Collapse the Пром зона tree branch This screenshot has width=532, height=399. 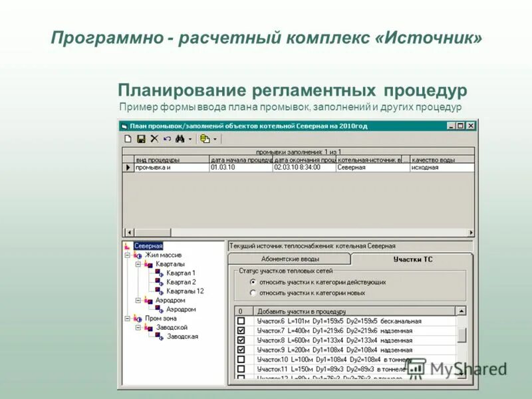127,319
